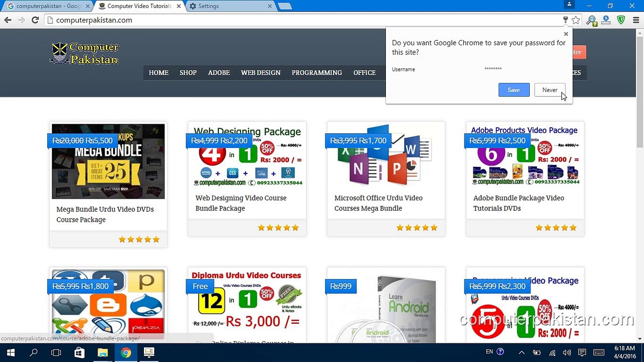Click the saved password key icon in address bar
This screenshot has height=362, width=644.
(566, 20)
